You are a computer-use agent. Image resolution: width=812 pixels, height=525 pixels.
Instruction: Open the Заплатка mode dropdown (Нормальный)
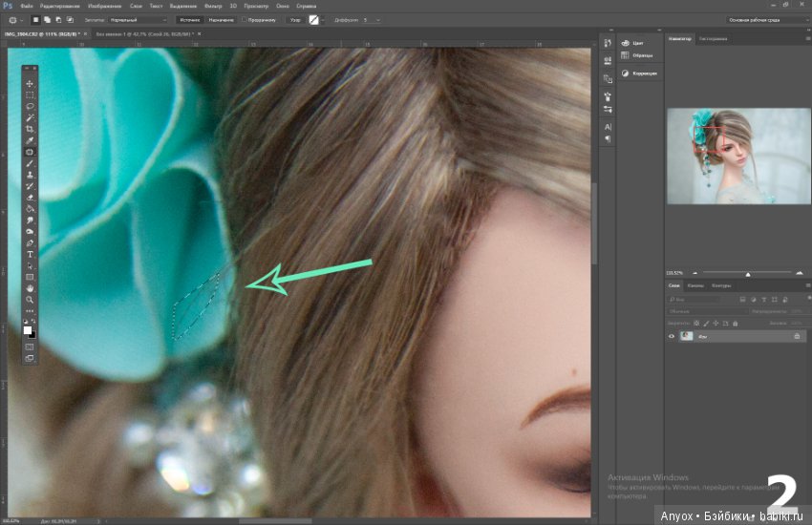pyautogui.click(x=138, y=20)
